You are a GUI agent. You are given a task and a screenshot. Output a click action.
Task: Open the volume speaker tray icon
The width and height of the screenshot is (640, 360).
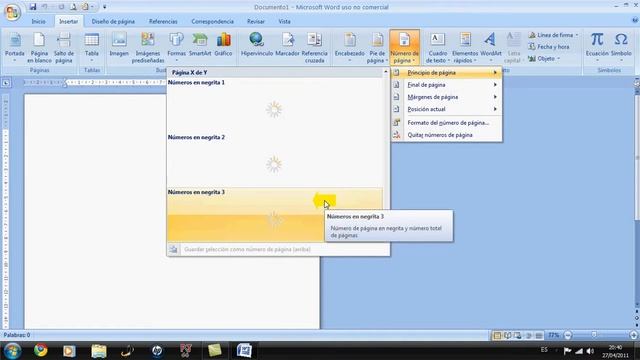(590, 351)
